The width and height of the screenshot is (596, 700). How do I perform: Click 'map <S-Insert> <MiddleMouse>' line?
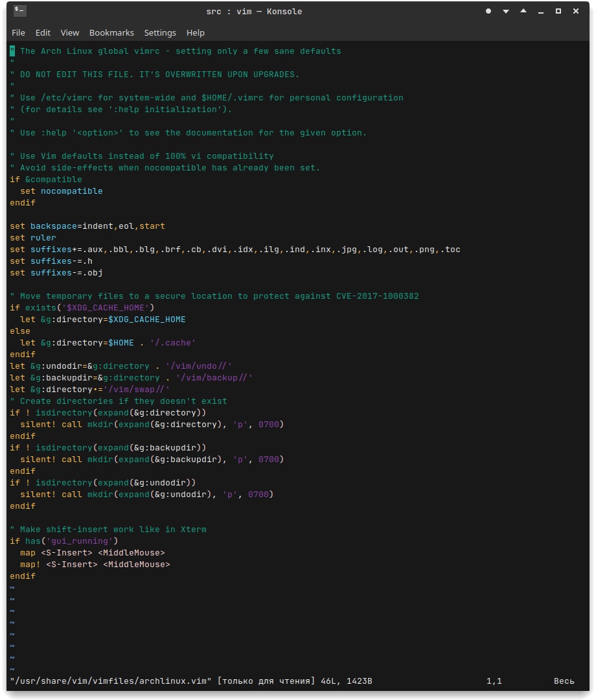click(x=93, y=553)
